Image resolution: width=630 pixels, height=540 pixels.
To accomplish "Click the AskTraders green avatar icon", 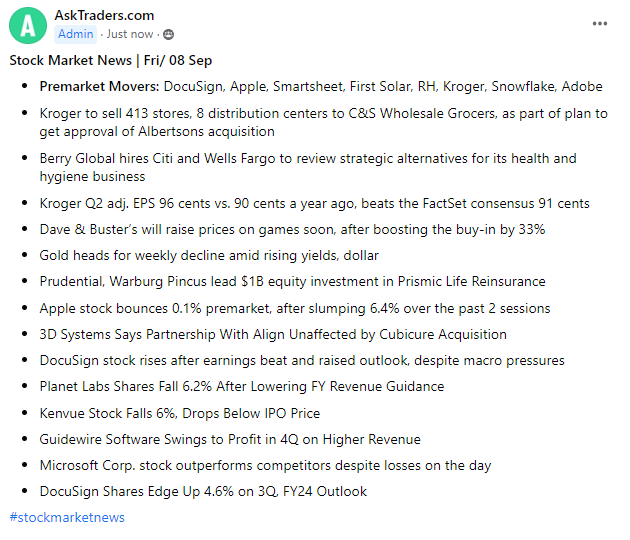I will click(x=32, y=24).
